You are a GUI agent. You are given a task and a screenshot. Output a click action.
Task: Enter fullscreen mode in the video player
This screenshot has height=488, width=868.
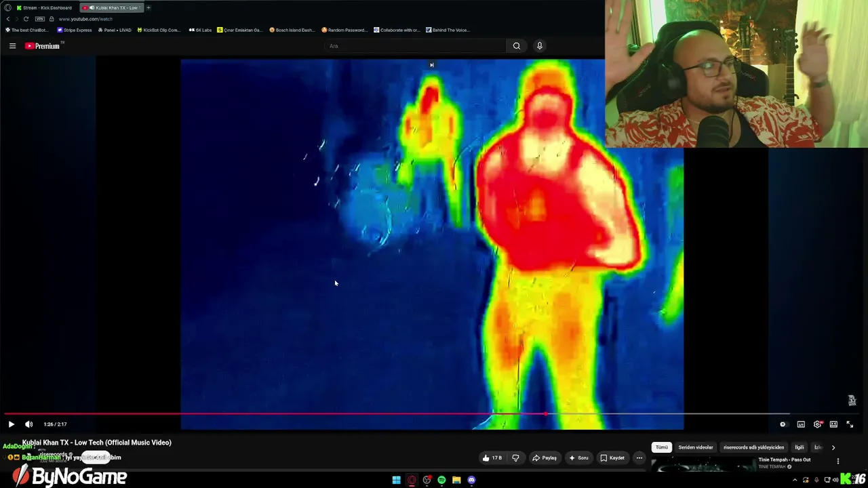coord(850,424)
